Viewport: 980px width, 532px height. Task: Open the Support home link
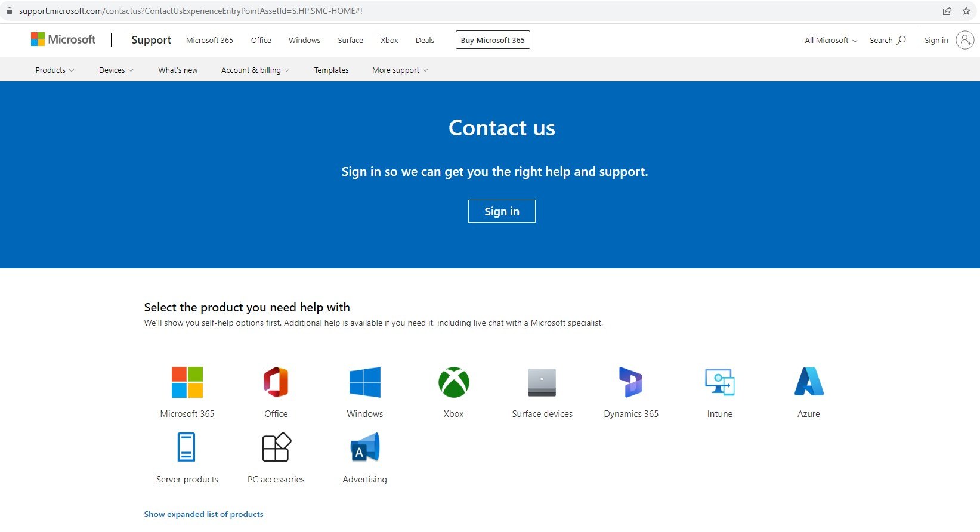[151, 39]
